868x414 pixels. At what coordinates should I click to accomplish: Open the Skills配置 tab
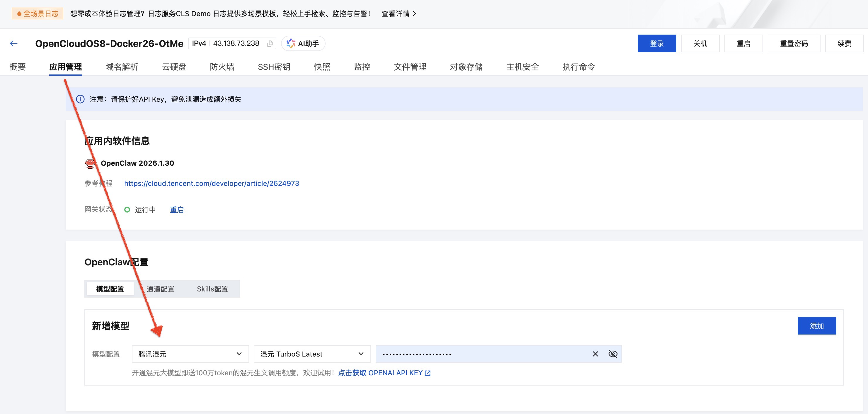pos(212,289)
